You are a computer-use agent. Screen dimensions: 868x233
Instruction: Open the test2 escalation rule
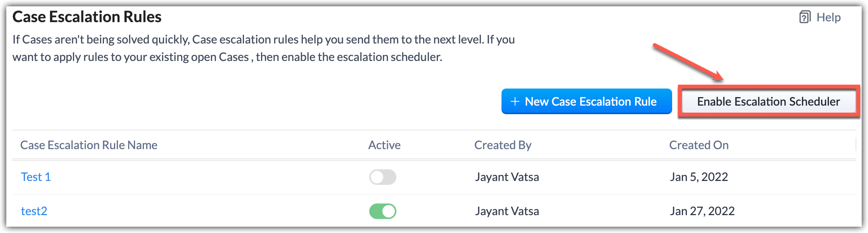click(34, 211)
